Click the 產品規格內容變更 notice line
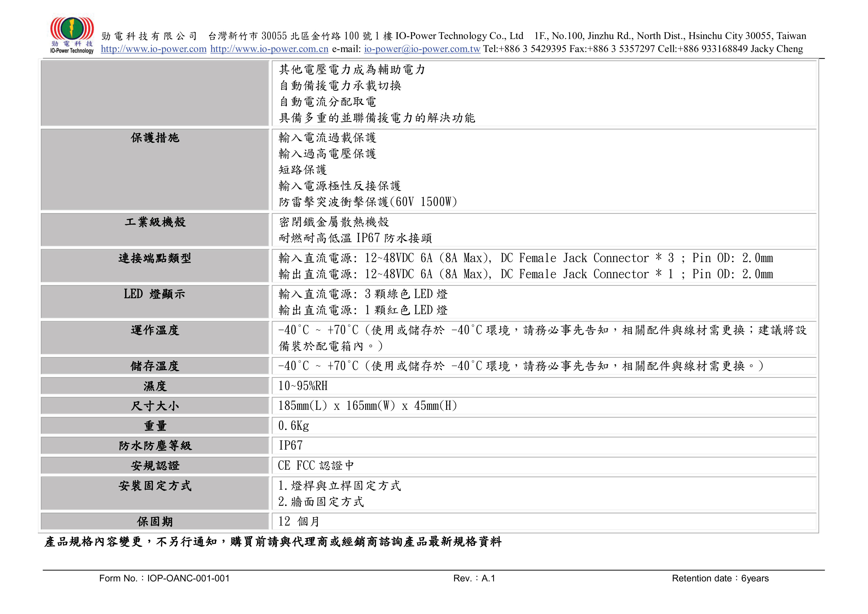Screen dimensions: 868x614 tap(273, 542)
